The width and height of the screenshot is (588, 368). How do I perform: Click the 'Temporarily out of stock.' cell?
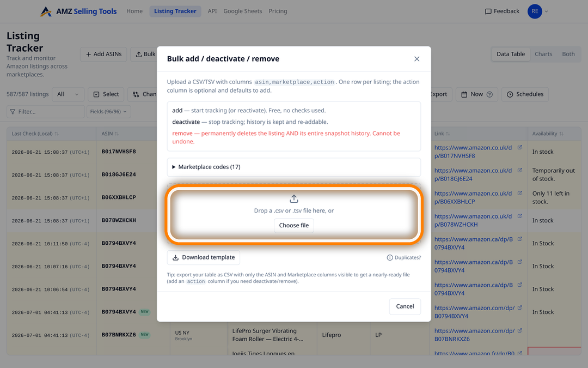554,174
